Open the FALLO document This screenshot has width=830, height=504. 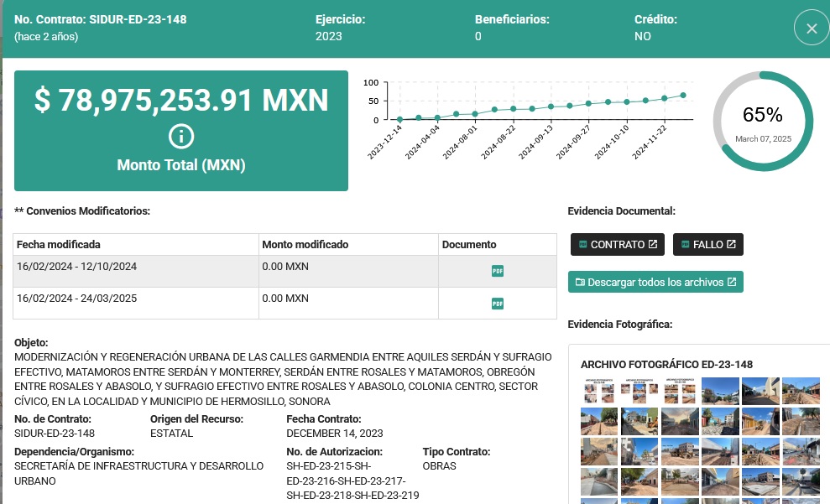coord(707,244)
